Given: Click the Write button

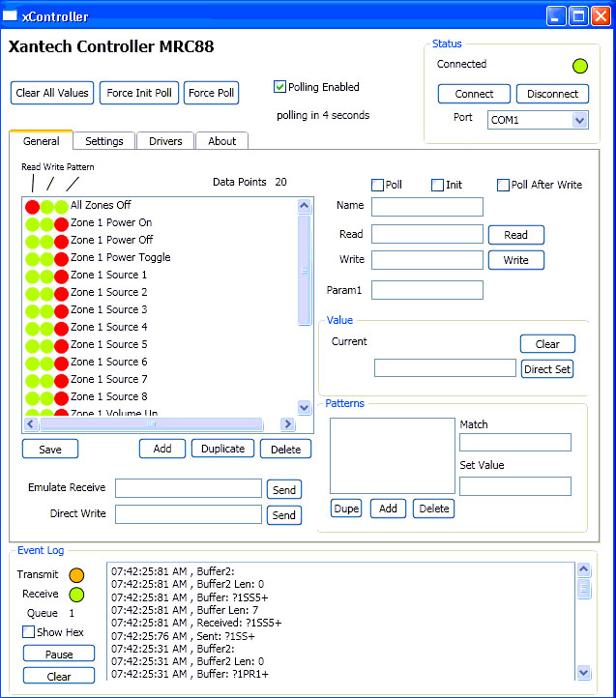Looking at the screenshot, I should pyautogui.click(x=515, y=260).
